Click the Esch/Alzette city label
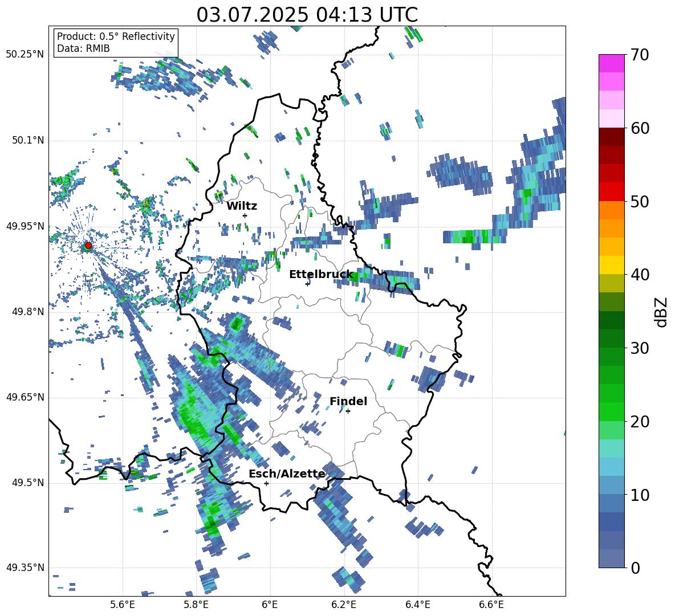This screenshot has height=616, width=675. point(287,474)
